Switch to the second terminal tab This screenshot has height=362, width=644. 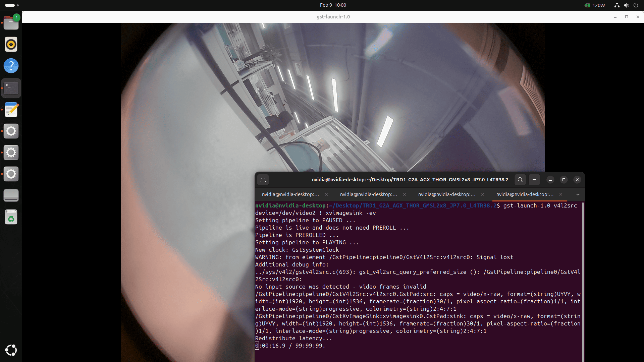[x=368, y=194]
